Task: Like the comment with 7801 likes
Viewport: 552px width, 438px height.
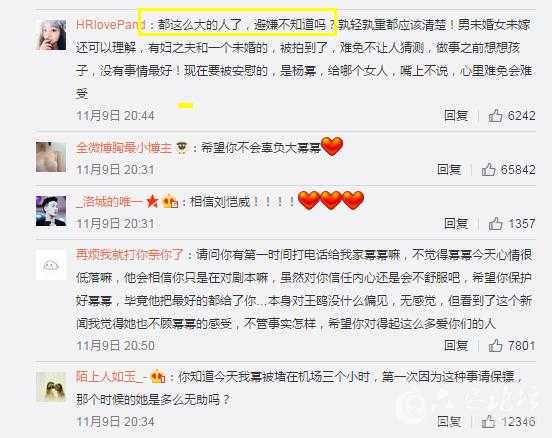Action: tap(495, 345)
